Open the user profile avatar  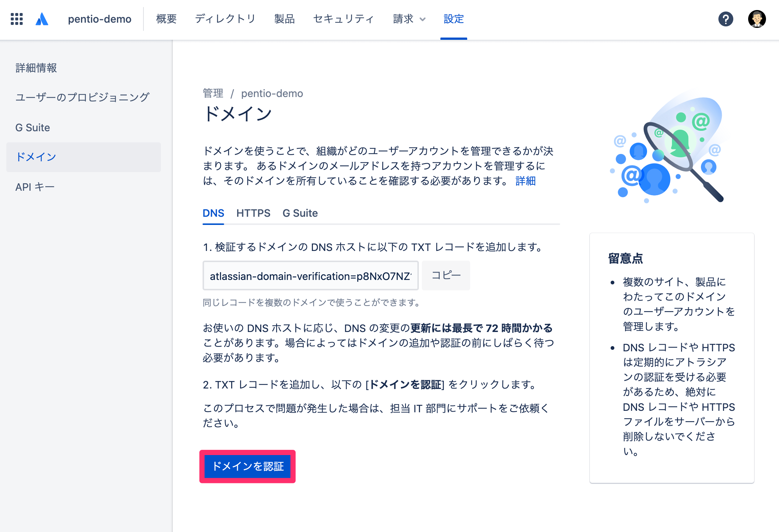(757, 19)
